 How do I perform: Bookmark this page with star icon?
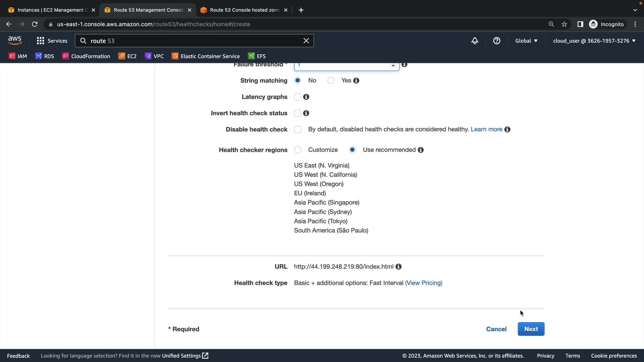pyautogui.click(x=564, y=24)
